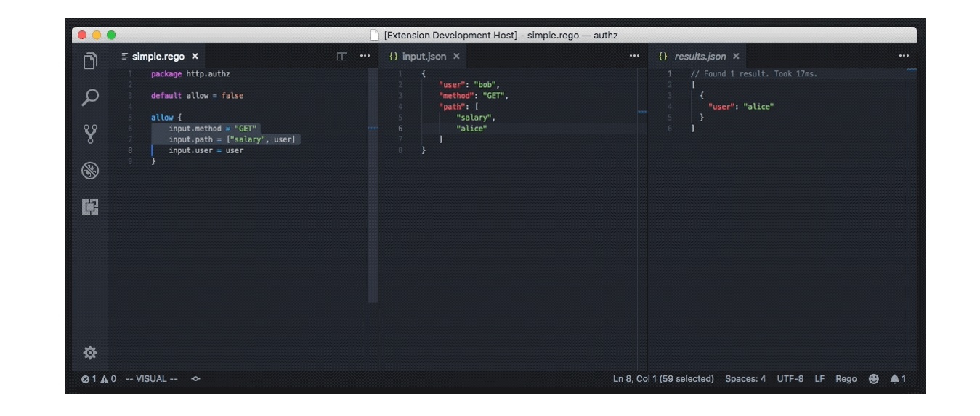Switch to the simple.rego tab
The image size is (980, 416).
(x=158, y=56)
